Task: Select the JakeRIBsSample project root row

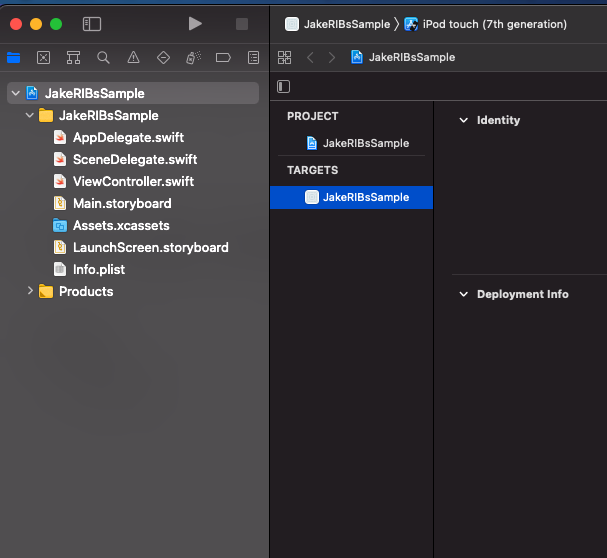Action: (x=133, y=93)
